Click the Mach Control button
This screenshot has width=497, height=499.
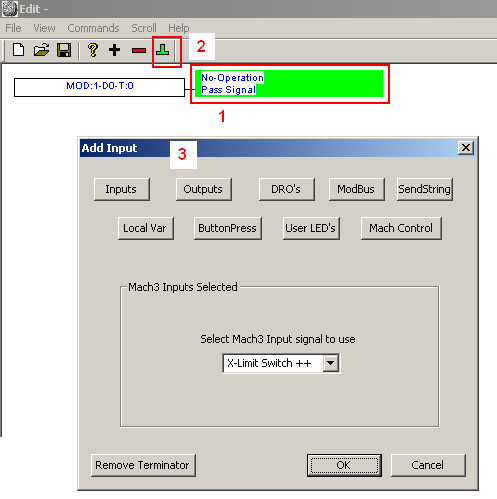[x=401, y=228]
